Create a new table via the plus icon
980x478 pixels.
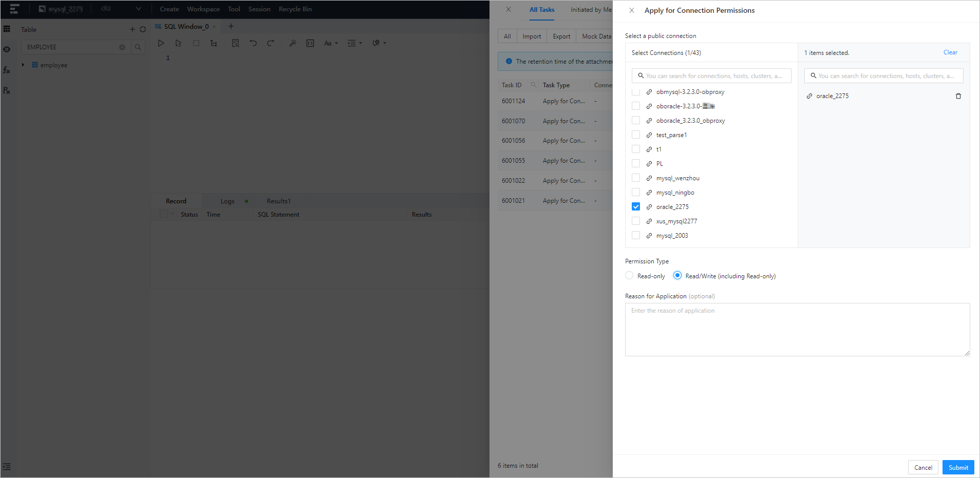pos(132,29)
